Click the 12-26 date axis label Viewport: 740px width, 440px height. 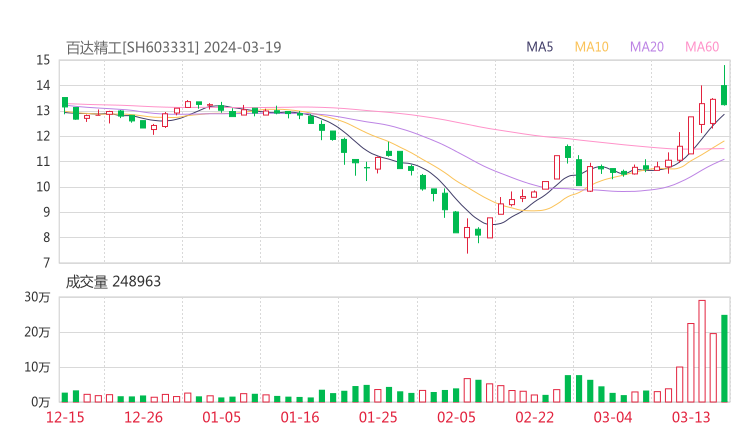(143, 417)
